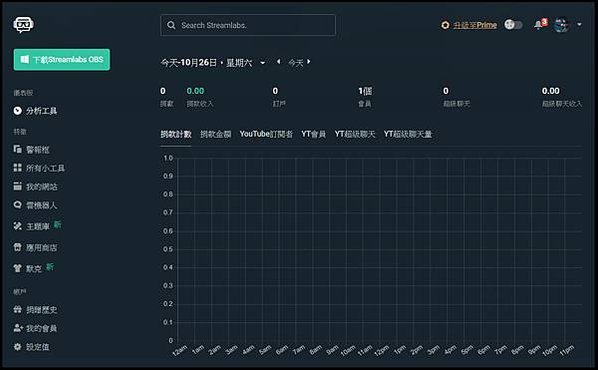Screen dimensions: 598x370
Task: Open 雲機器人 in the sidebar
Action: [x=42, y=205]
